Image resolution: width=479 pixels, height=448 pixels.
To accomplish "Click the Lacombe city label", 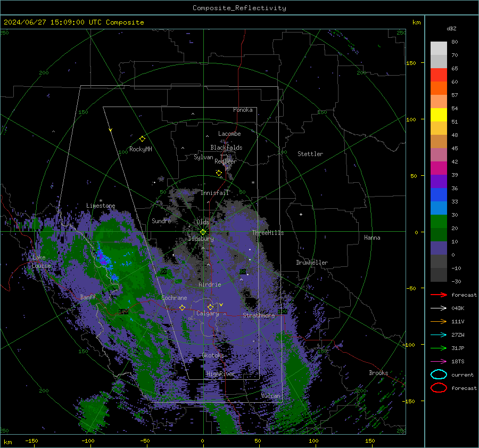I will pos(229,134).
